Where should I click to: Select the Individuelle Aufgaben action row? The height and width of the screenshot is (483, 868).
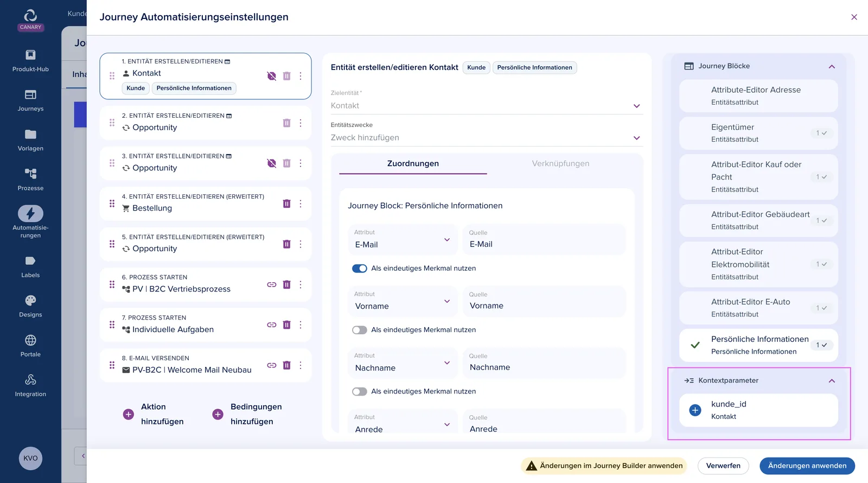pyautogui.click(x=206, y=325)
